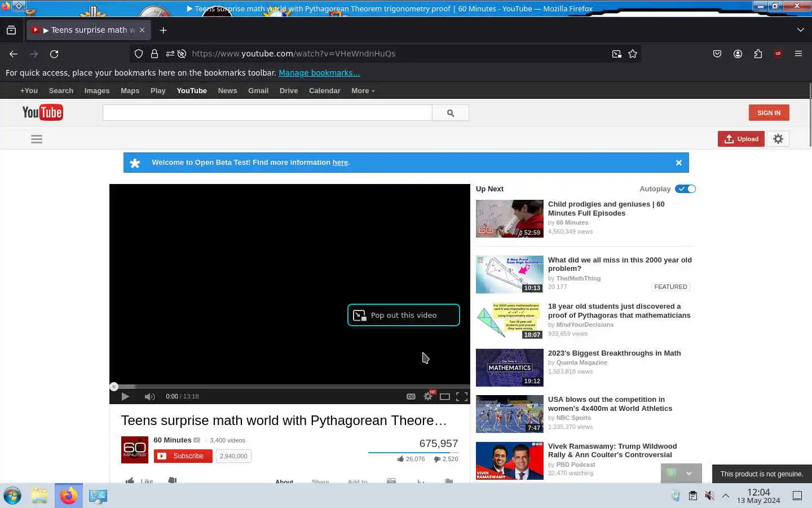Select Calendar in the Google bar
Screen dimensions: 812x508
coord(325,90)
